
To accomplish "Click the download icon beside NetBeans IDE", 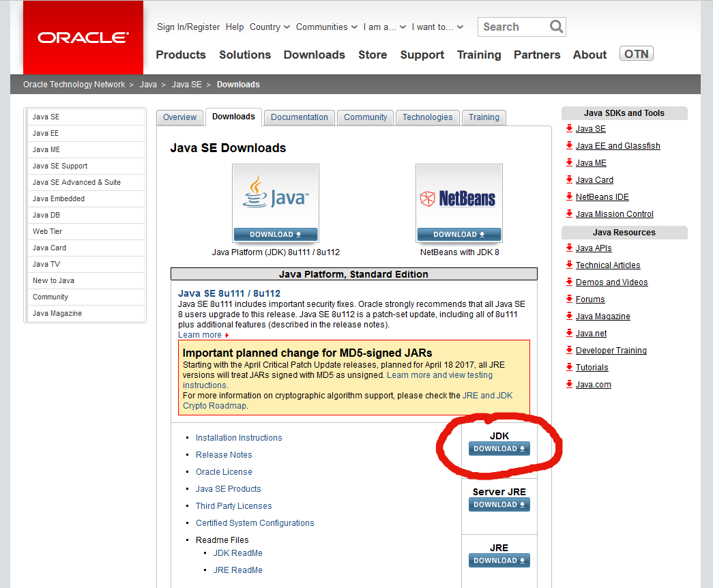I will pyautogui.click(x=568, y=196).
